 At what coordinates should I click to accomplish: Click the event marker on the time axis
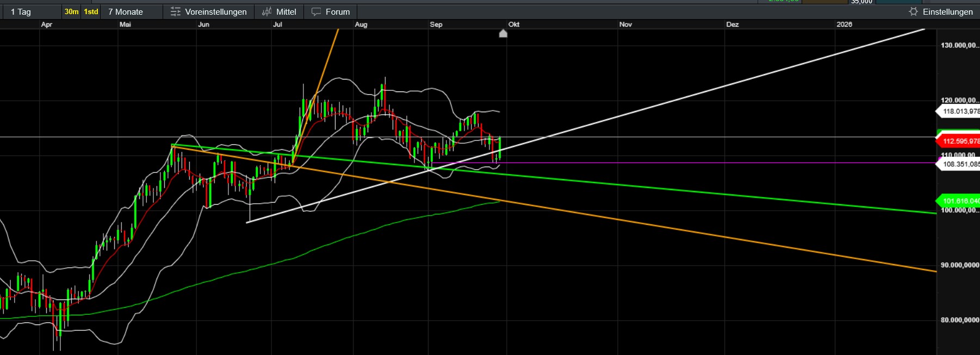tap(503, 34)
